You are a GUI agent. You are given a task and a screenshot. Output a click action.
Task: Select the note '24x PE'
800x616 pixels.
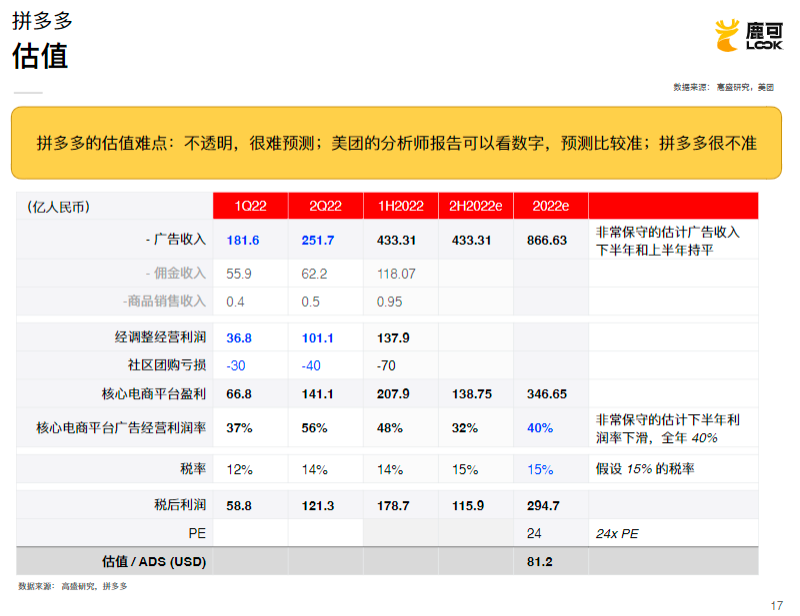[x=617, y=534]
